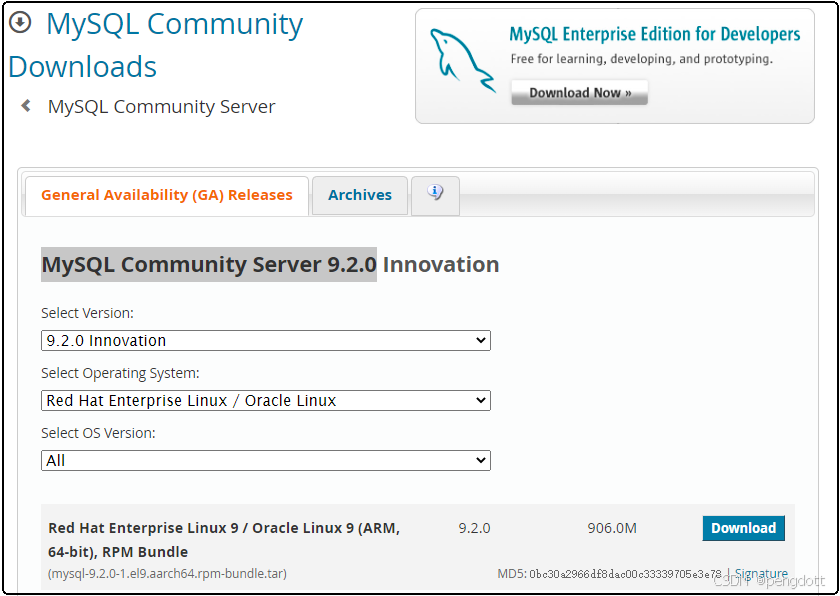Open the Select Version dropdown
The height and width of the screenshot is (596, 840).
[x=266, y=341]
